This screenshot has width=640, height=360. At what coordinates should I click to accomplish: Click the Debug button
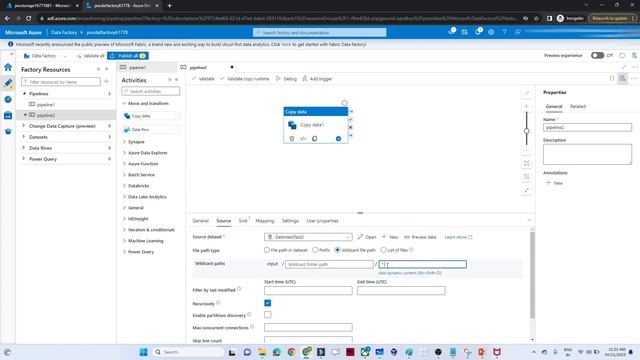[x=286, y=79]
